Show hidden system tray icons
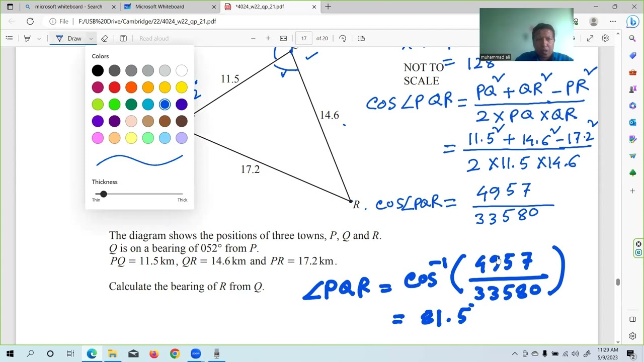The image size is (644, 362). pyautogui.click(x=514, y=354)
